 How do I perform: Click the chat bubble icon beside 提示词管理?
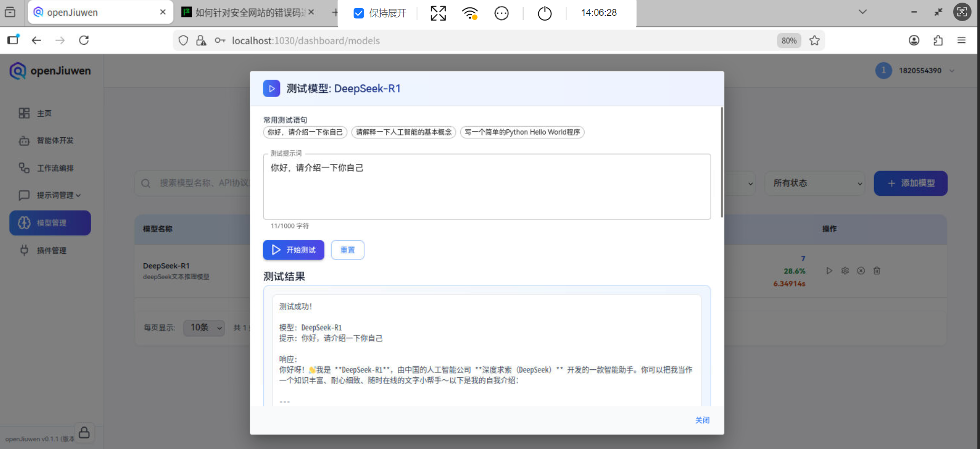[x=24, y=195]
